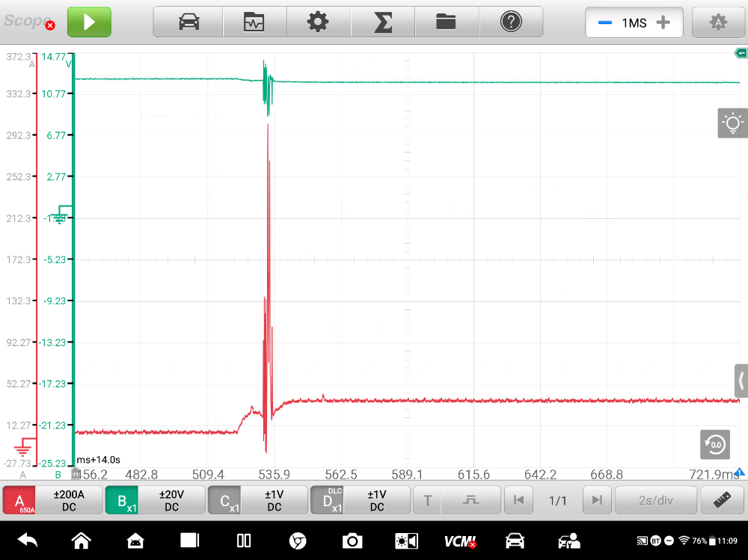Open the 2s/div timebase selector
Screen dimensions: 748x560
(x=655, y=500)
